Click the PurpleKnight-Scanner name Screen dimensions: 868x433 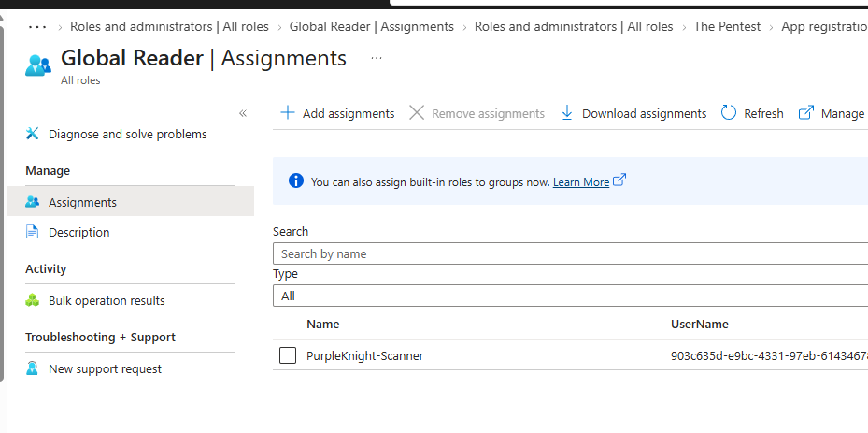[x=364, y=356]
